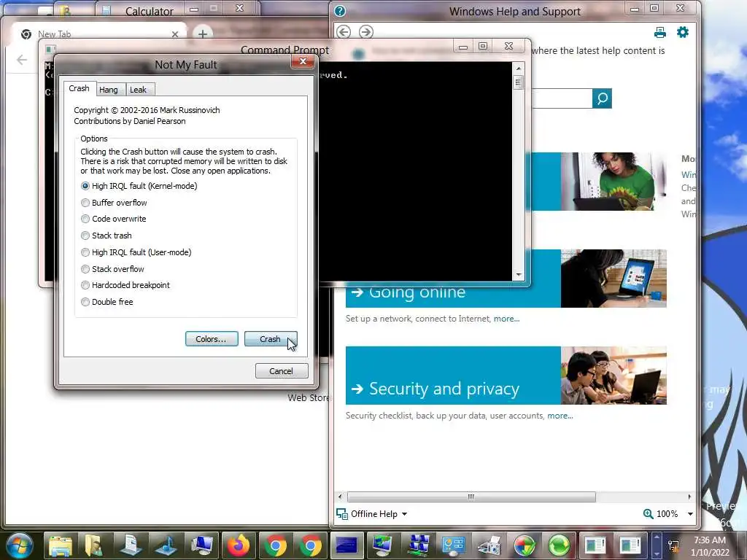Viewport: 747px width, 560px height.
Task: Click the green circular arrows taskbar icon
Action: [560, 545]
